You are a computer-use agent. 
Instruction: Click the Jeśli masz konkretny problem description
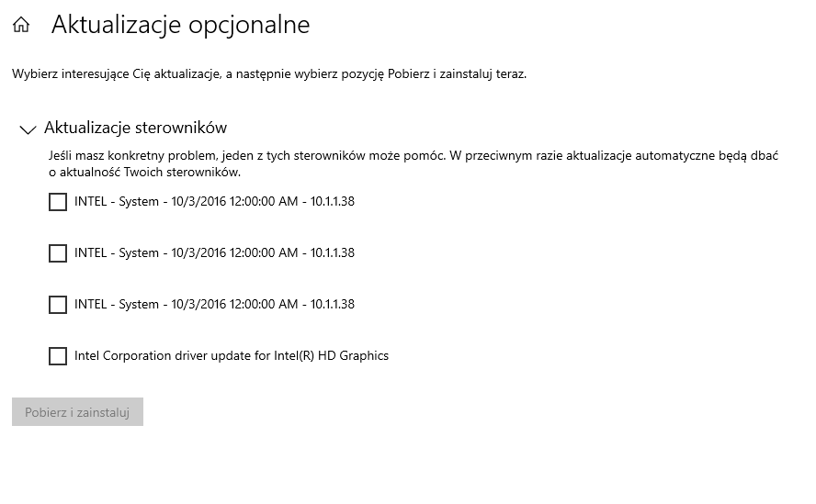(x=414, y=163)
